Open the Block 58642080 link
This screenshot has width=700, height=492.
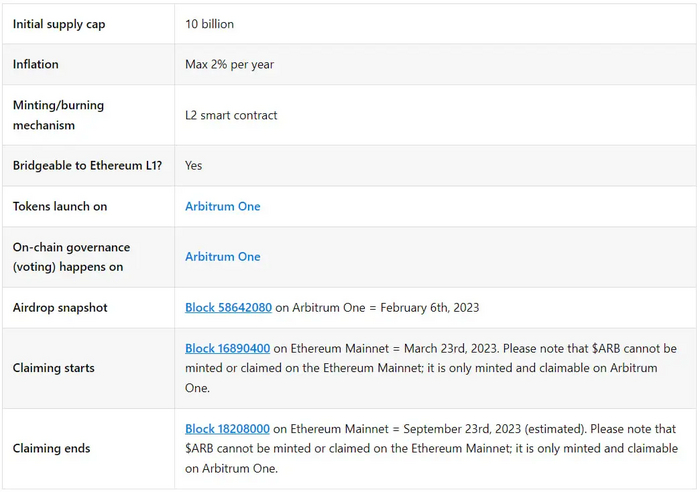point(228,308)
